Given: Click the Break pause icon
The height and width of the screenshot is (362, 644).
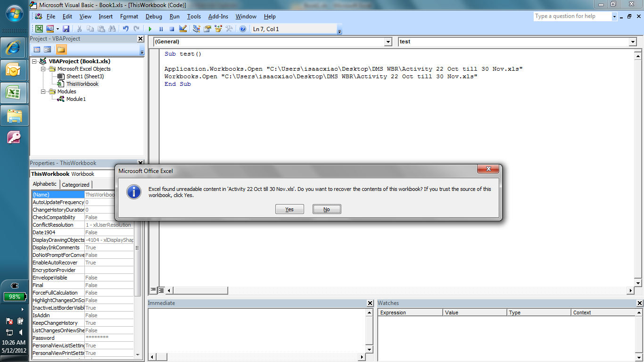Looking at the screenshot, I should pos(161,29).
